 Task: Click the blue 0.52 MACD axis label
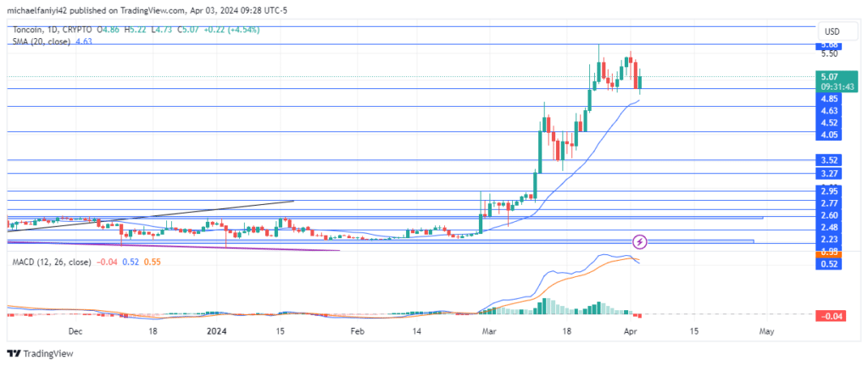[829, 264]
